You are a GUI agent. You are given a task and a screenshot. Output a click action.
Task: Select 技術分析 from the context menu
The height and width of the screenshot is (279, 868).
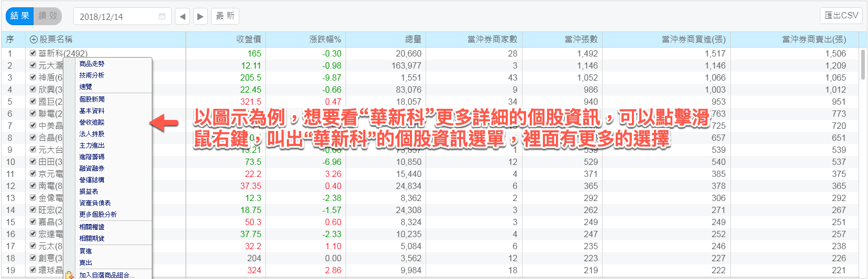point(92,75)
